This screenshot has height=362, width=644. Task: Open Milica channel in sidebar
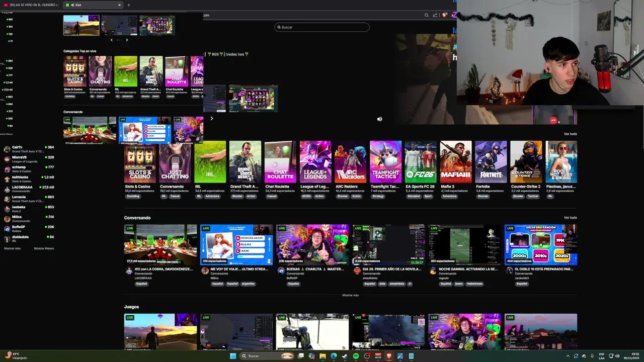click(29, 218)
